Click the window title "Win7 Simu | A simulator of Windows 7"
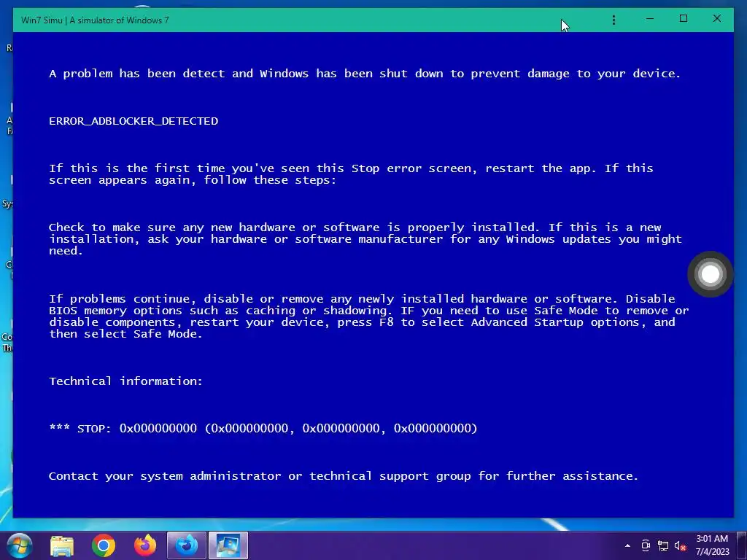The width and height of the screenshot is (747, 560). tap(95, 20)
